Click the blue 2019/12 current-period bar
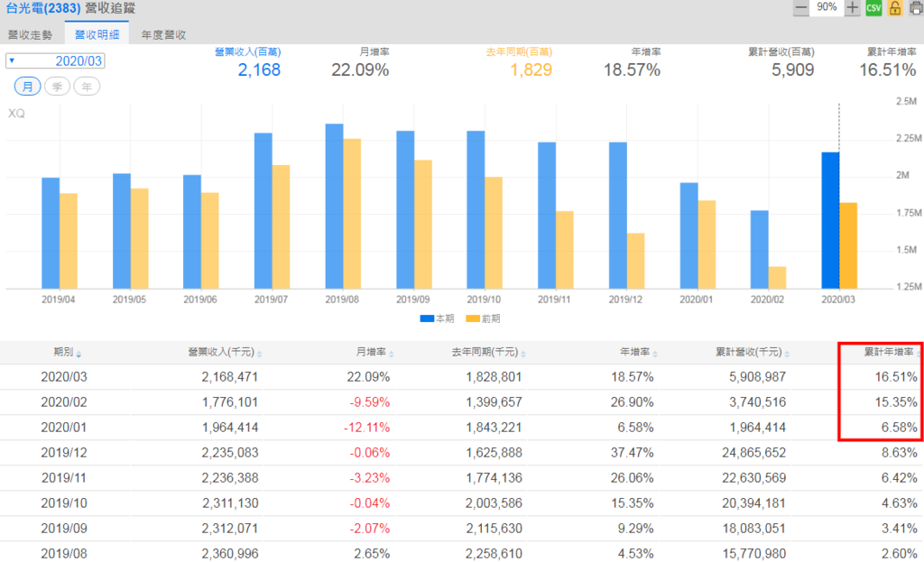The width and height of the screenshot is (924, 562). tap(617, 216)
